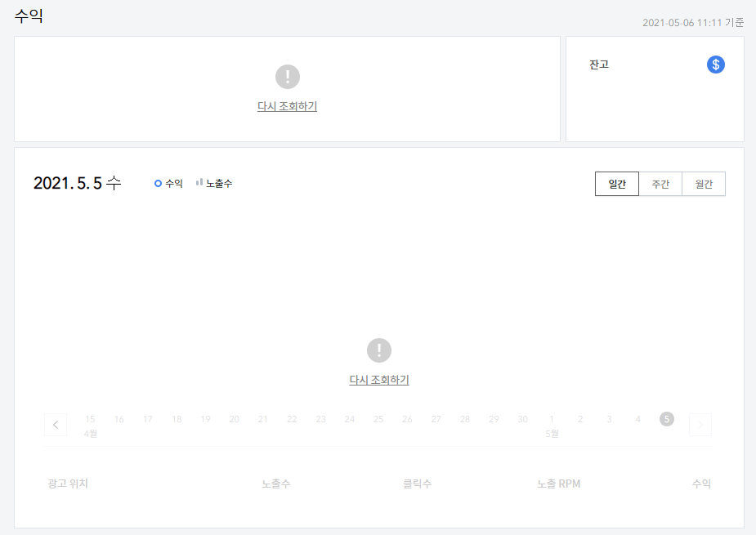Select date 18 in the date strip
The height and width of the screenshot is (535, 756).
[x=177, y=419]
